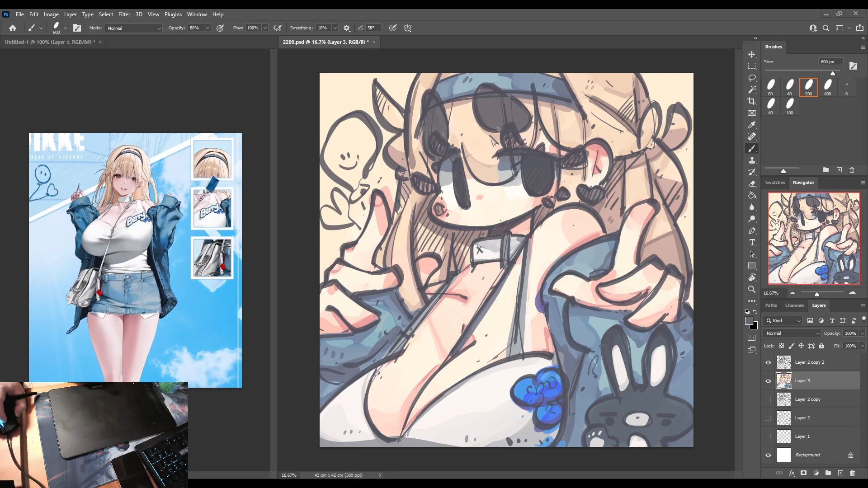
Task: Show Layer 1 visibility
Action: [x=768, y=436]
